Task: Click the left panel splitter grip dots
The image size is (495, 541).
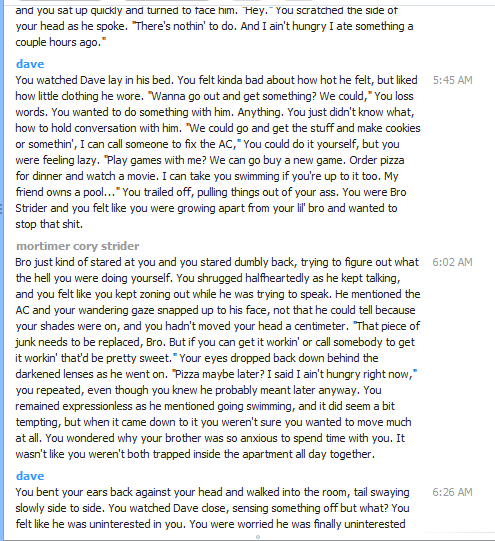Action: [2, 208]
